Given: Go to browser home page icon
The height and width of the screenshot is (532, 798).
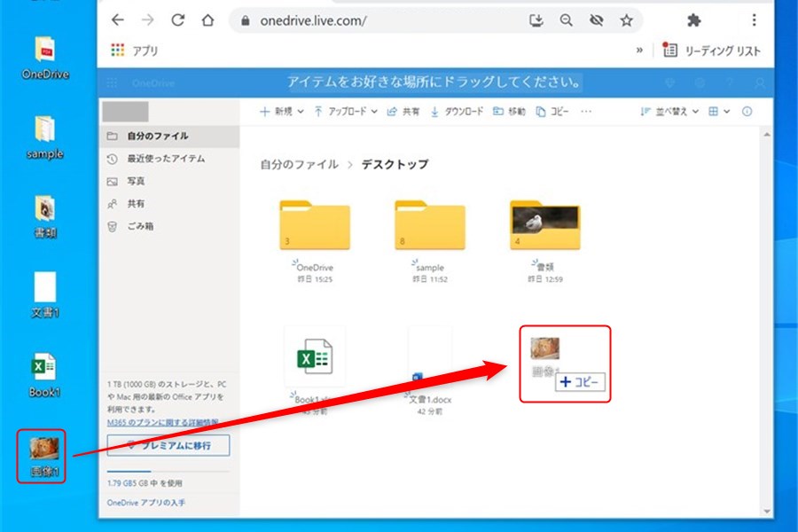Looking at the screenshot, I should (207, 20).
